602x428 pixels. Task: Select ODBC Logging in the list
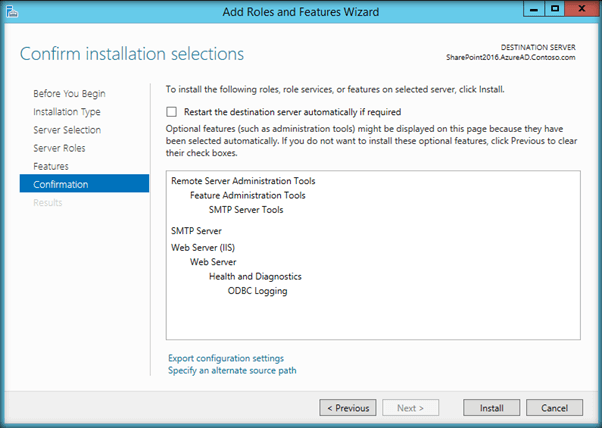[x=257, y=291]
